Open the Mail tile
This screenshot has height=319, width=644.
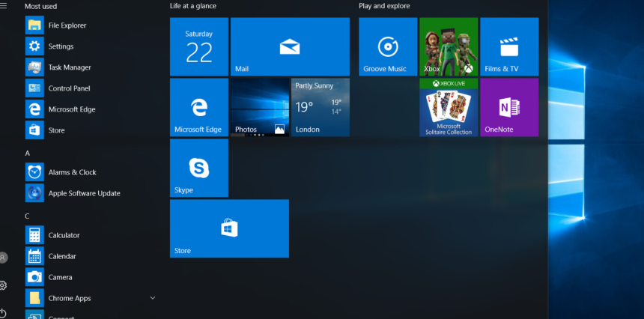(x=290, y=46)
